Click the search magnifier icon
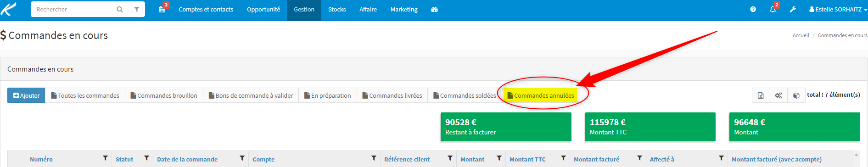This screenshot has width=868, height=167. click(x=120, y=9)
